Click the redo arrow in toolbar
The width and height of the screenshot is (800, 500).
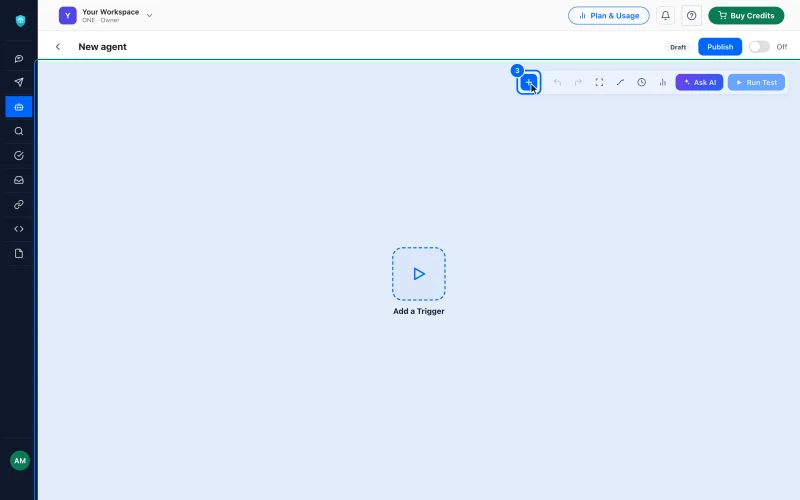[578, 82]
